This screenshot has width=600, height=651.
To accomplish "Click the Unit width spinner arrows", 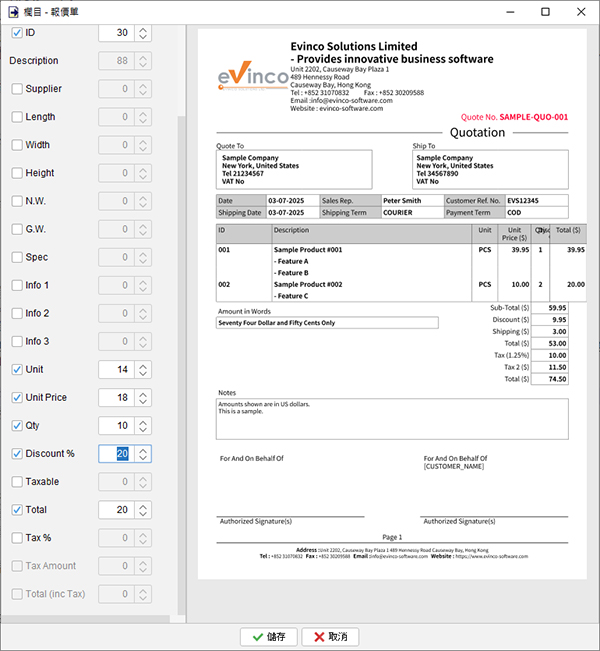I will 143,370.
